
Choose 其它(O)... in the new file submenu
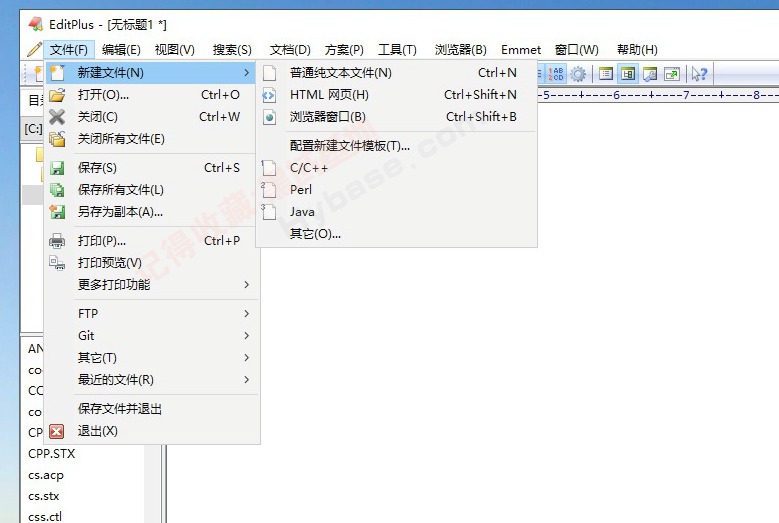[x=396, y=233]
